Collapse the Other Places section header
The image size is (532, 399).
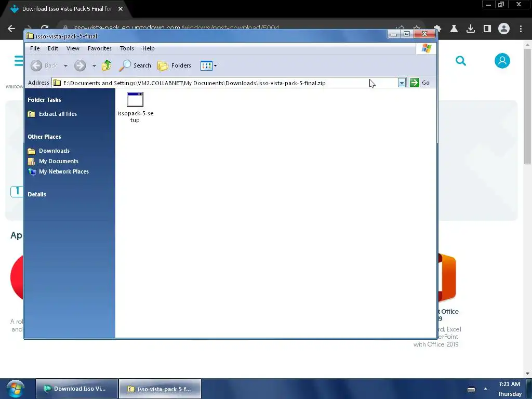point(45,137)
